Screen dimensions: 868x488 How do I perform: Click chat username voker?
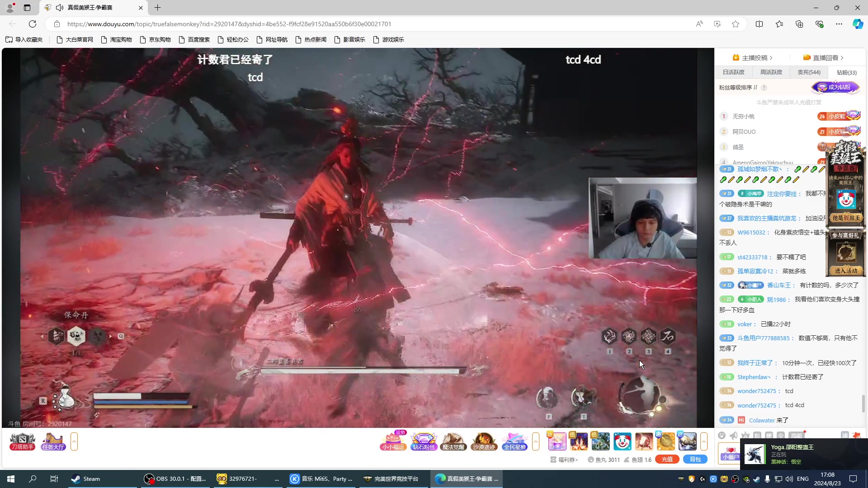coord(744,324)
